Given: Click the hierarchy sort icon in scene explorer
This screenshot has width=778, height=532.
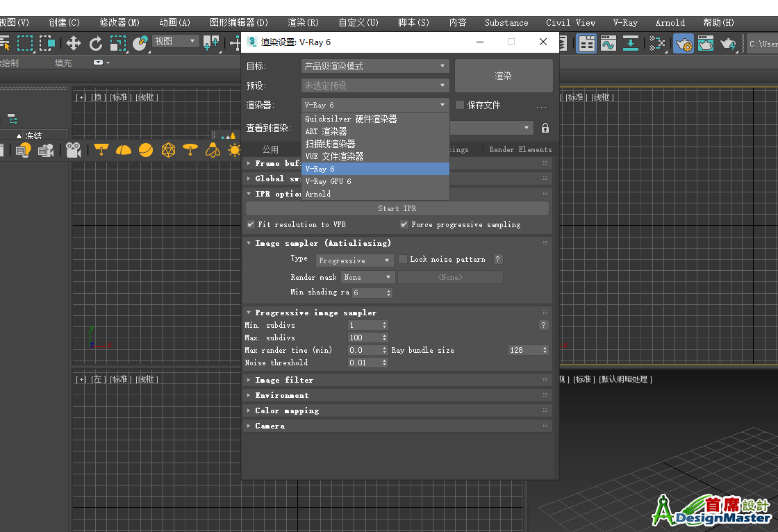Looking at the screenshot, I should click(13, 119).
